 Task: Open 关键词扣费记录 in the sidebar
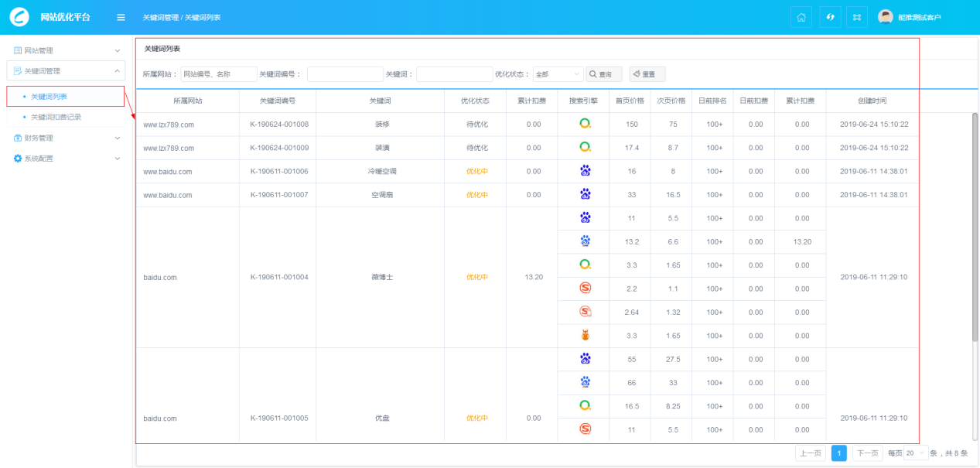[x=56, y=117]
